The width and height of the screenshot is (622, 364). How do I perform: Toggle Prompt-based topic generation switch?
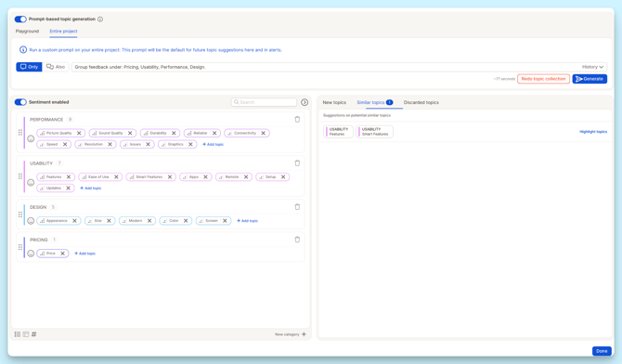coord(20,19)
